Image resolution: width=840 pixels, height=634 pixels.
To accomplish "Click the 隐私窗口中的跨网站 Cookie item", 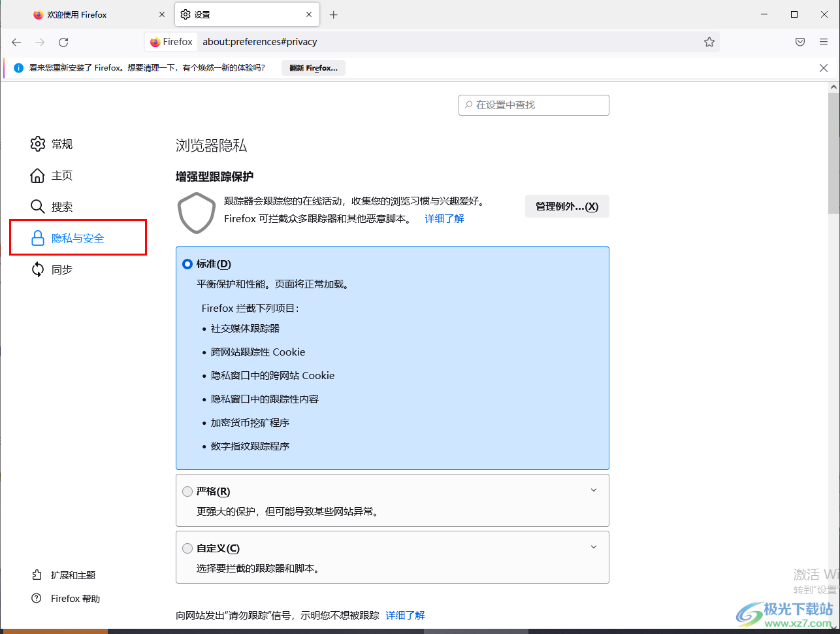I will [272, 375].
